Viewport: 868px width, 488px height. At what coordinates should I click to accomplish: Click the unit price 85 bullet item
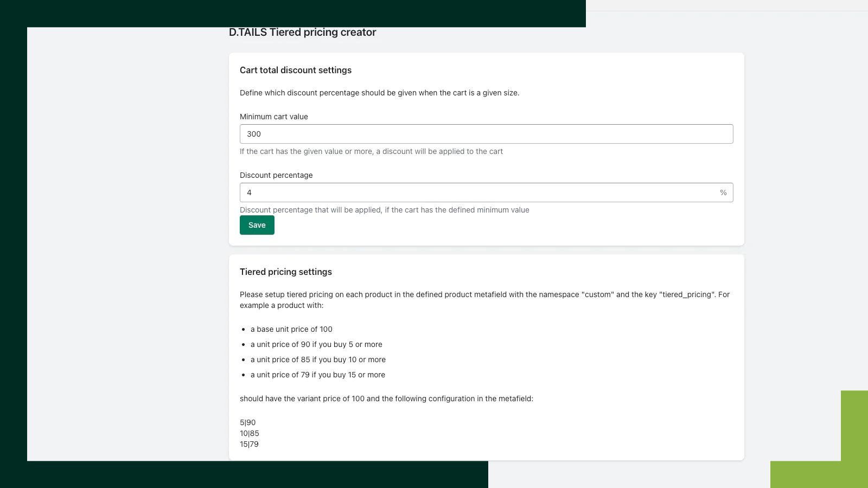click(x=318, y=359)
